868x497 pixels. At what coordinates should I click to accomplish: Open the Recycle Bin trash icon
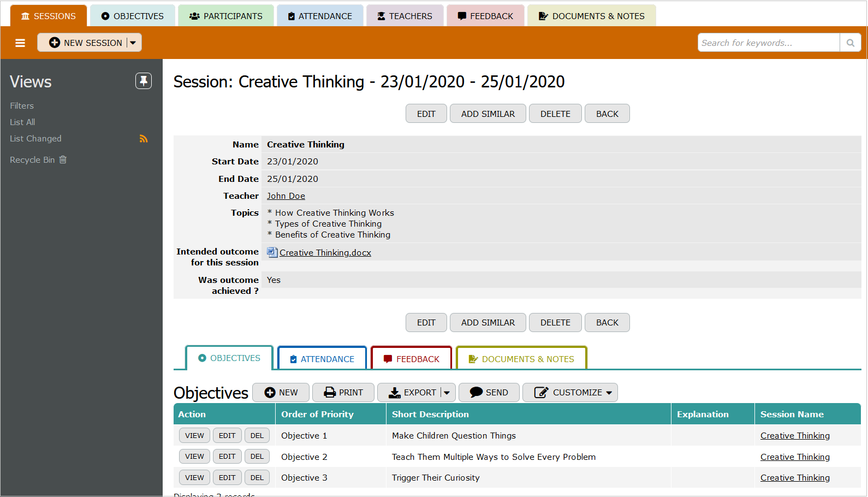coord(63,159)
